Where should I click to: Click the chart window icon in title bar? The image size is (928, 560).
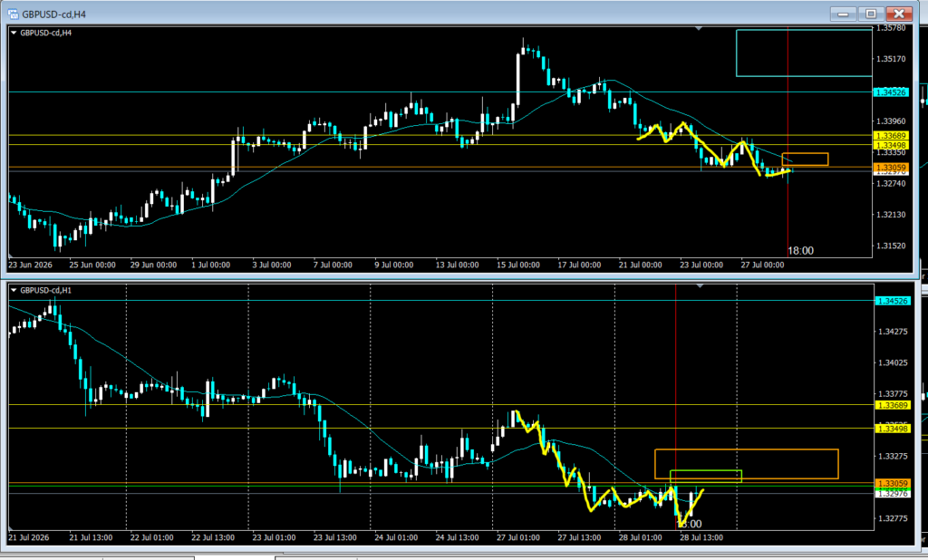click(x=13, y=14)
